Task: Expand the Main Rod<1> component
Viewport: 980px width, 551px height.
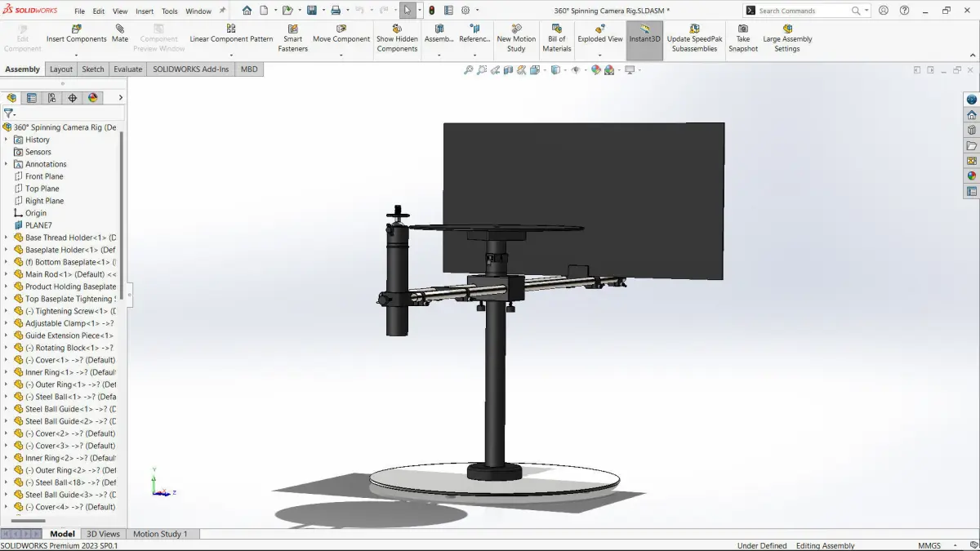Action: click(7, 274)
